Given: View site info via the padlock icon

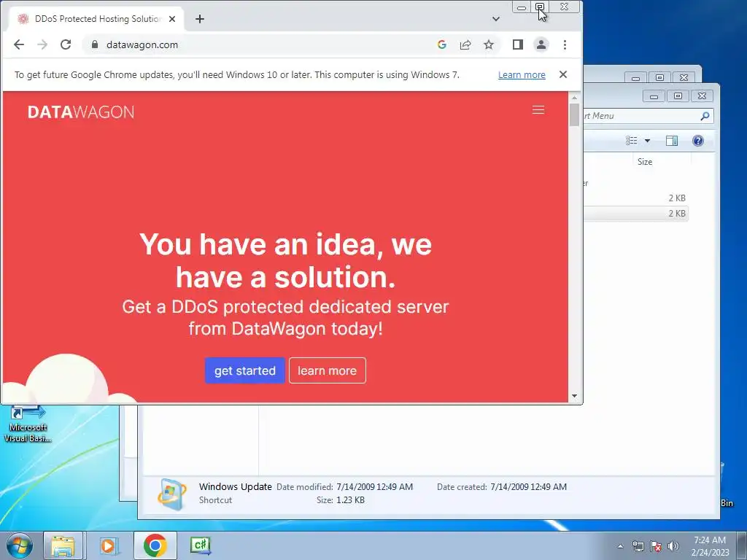Looking at the screenshot, I should (x=95, y=44).
